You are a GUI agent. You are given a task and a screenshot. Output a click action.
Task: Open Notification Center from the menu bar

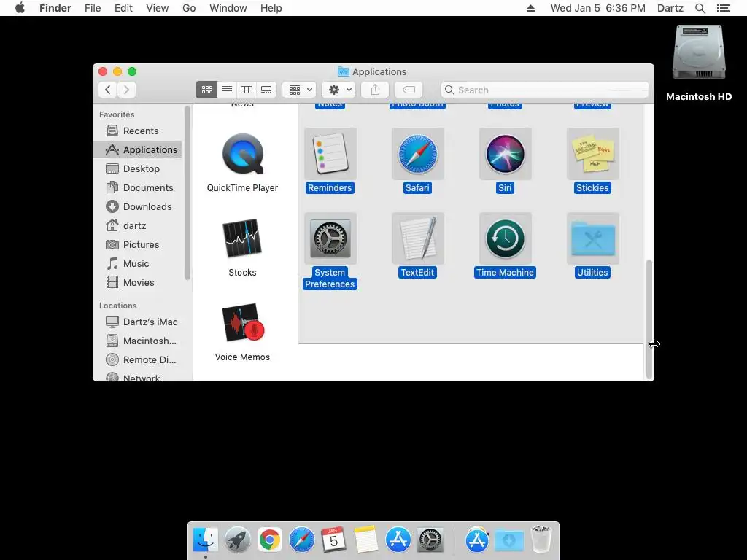point(723,8)
